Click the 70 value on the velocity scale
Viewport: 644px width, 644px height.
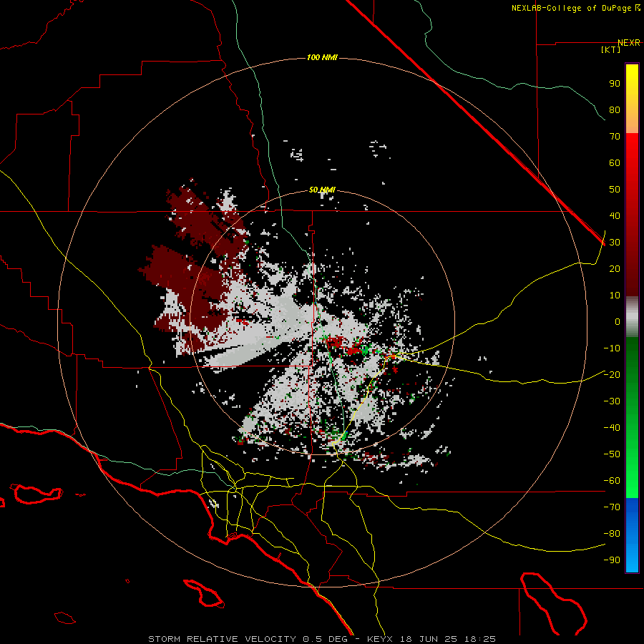click(x=615, y=137)
